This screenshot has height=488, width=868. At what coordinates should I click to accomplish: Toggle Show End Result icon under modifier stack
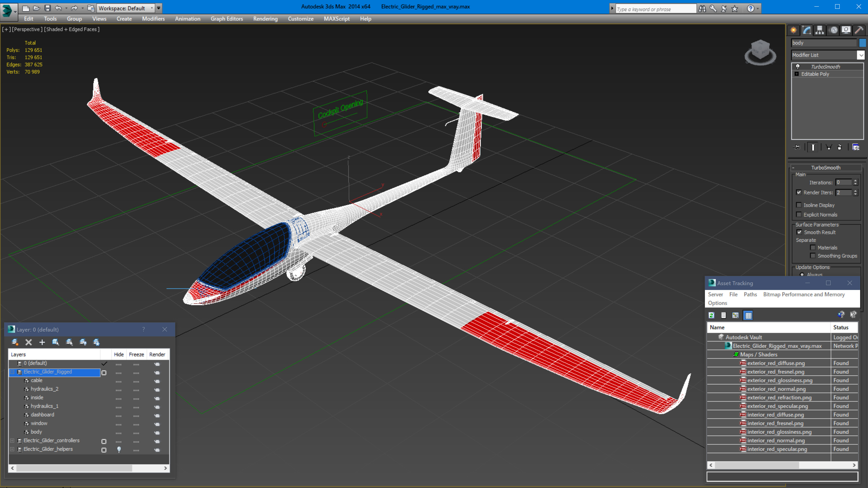tap(813, 147)
